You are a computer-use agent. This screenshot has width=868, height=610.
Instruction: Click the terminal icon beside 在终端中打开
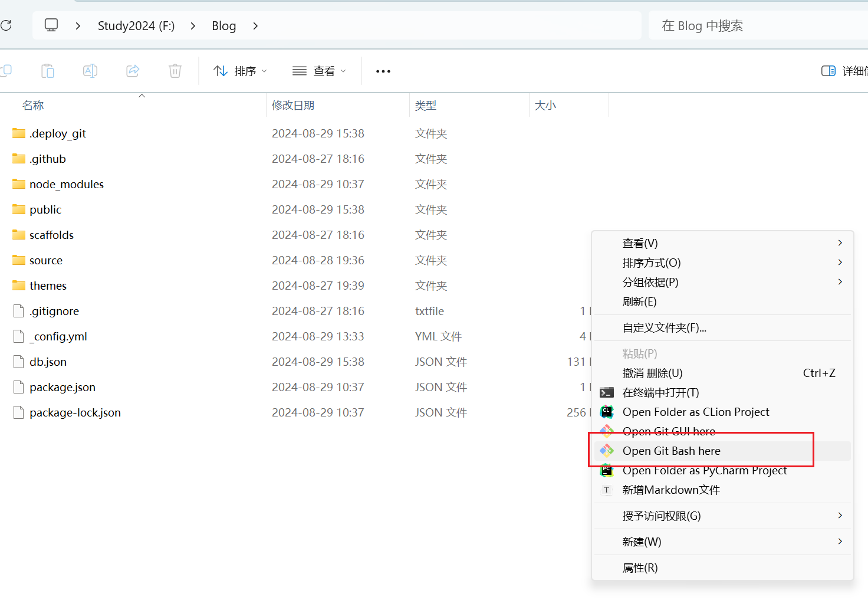coord(607,393)
